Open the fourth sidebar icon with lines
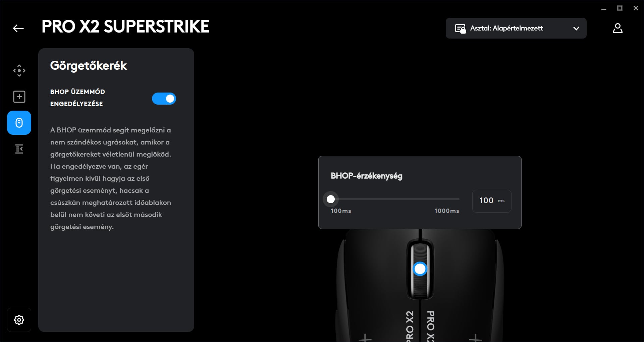Viewport: 644px width, 342px height. 19,149
